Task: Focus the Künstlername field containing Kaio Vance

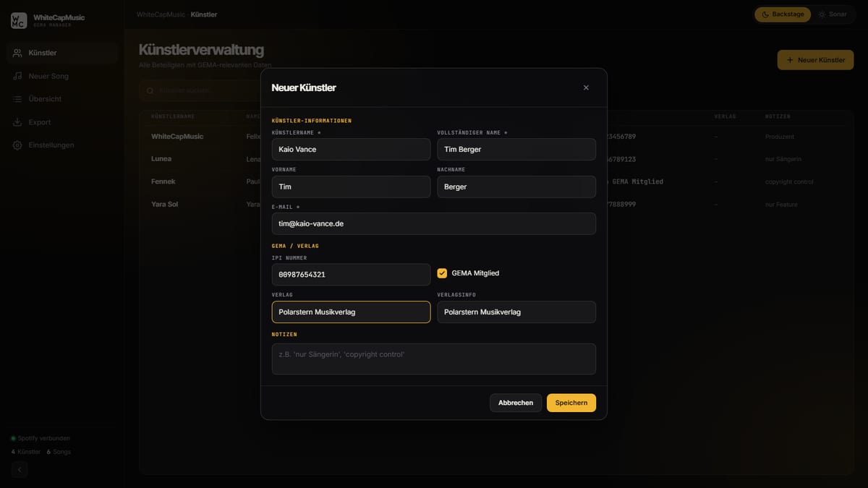Action: 351,149
